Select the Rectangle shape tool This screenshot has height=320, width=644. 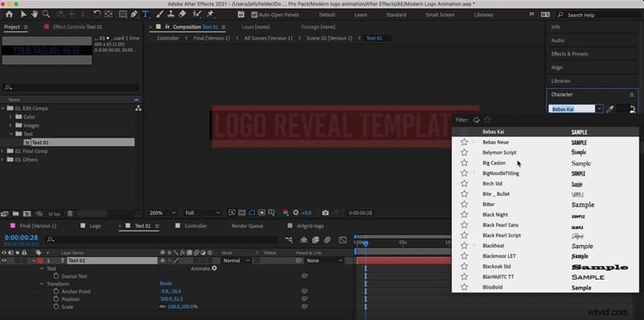tap(122, 15)
